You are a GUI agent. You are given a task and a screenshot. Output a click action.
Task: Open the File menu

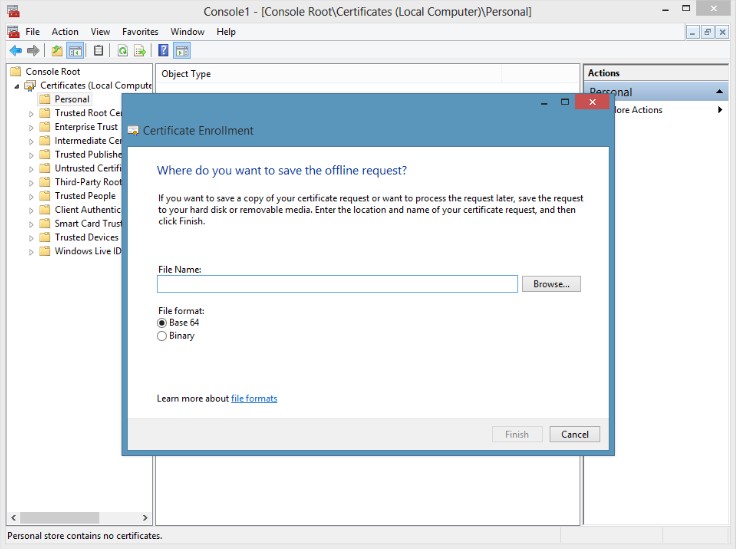click(32, 31)
